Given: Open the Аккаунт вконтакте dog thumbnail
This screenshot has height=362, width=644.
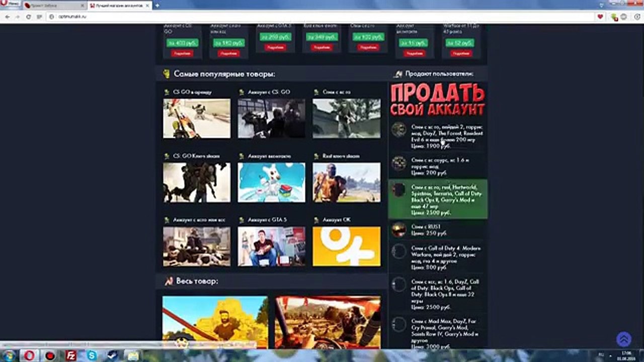Looking at the screenshot, I should (x=271, y=182).
